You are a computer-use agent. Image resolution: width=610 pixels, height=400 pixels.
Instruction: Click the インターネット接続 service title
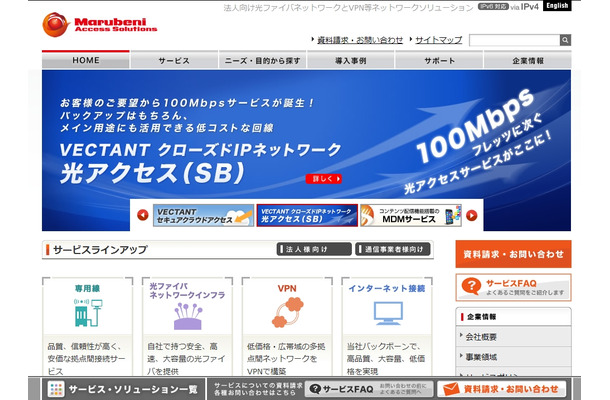387,288
